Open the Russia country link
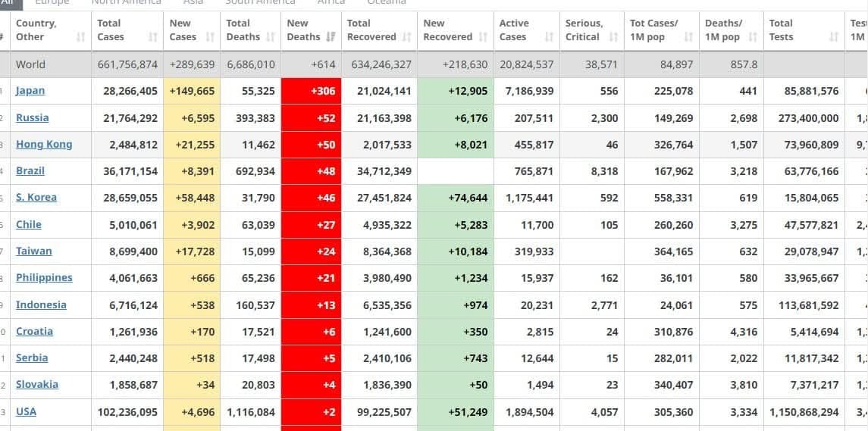This screenshot has width=868, height=431. point(32,118)
